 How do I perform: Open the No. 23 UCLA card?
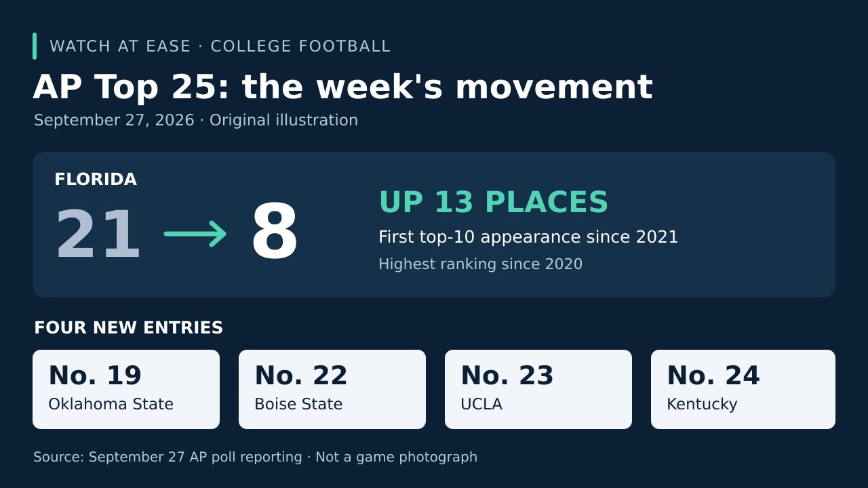click(538, 389)
